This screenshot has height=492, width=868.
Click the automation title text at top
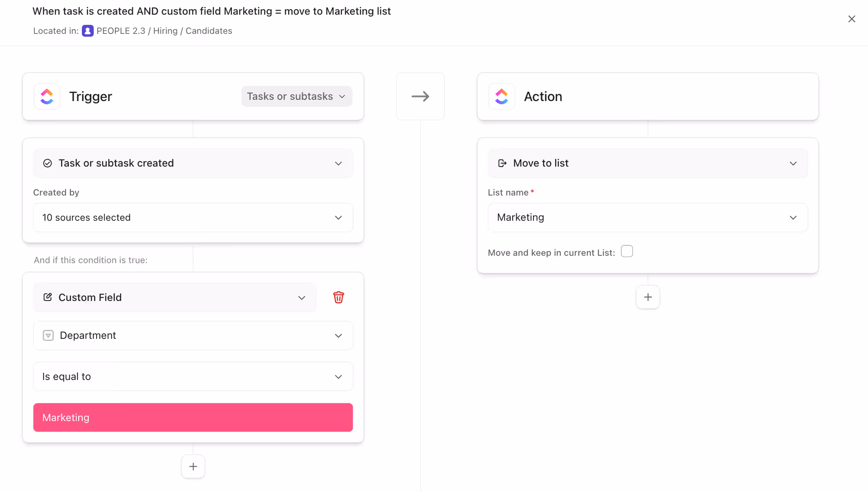tap(211, 11)
